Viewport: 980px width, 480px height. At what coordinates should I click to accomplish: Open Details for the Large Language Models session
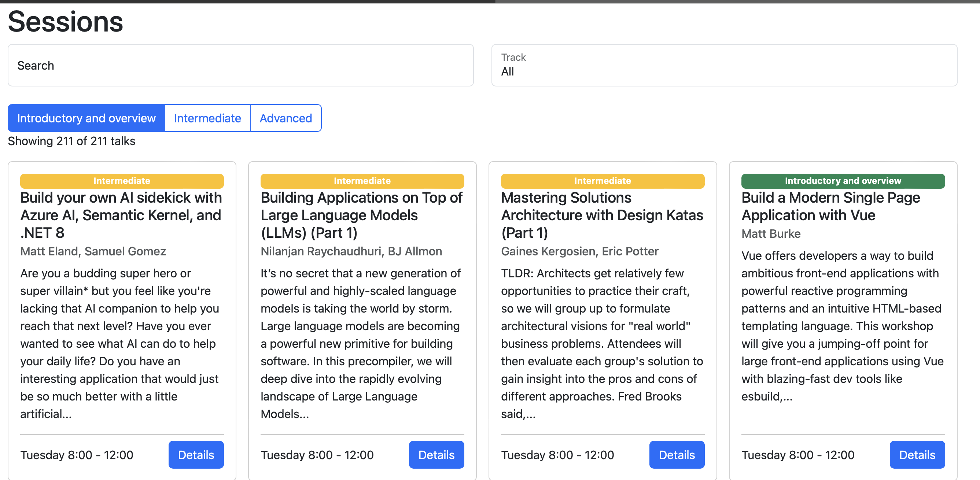(436, 454)
